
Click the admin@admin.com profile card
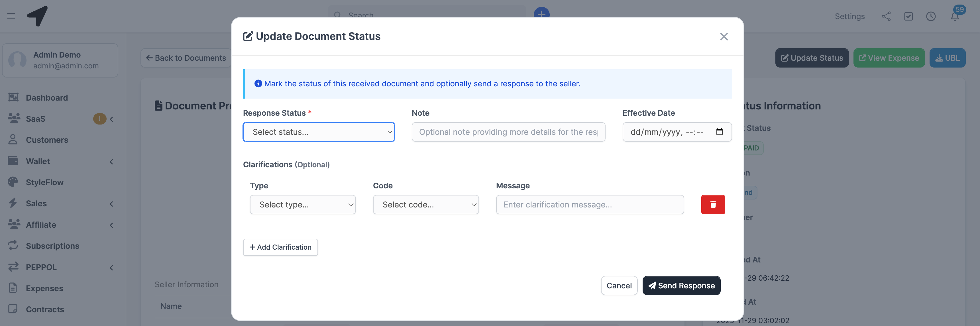[60, 60]
